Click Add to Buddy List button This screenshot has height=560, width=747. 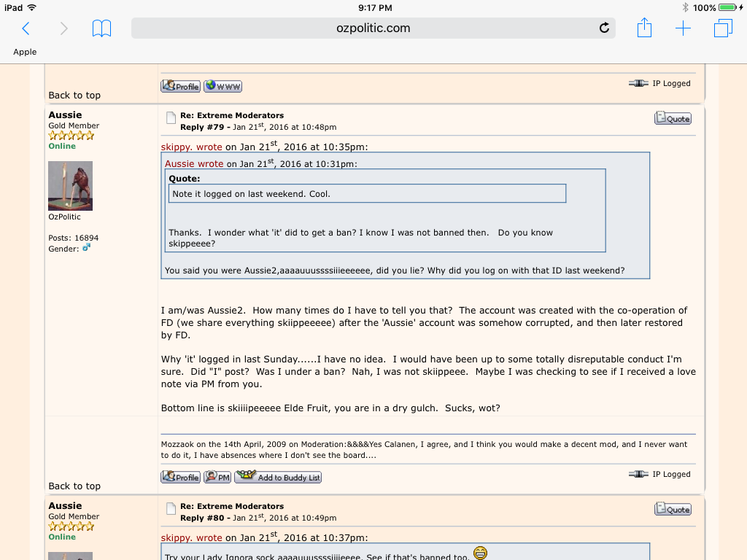pyautogui.click(x=278, y=477)
